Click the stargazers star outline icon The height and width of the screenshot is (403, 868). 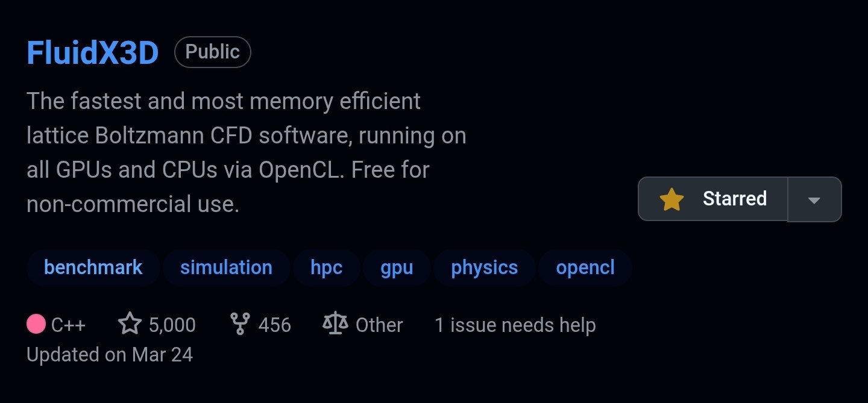[130, 324]
